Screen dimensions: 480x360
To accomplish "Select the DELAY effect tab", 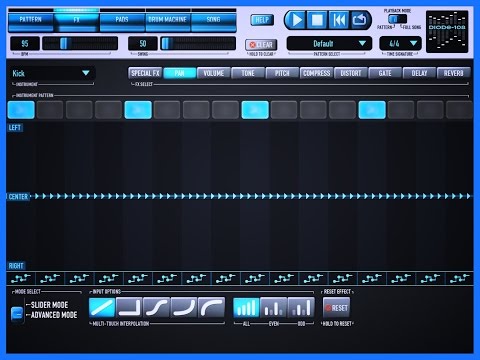I will 420,73.
